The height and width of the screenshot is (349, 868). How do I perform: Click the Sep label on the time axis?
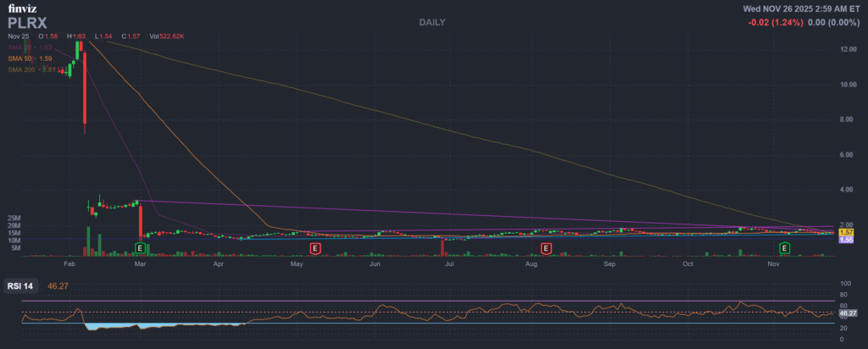[609, 264]
